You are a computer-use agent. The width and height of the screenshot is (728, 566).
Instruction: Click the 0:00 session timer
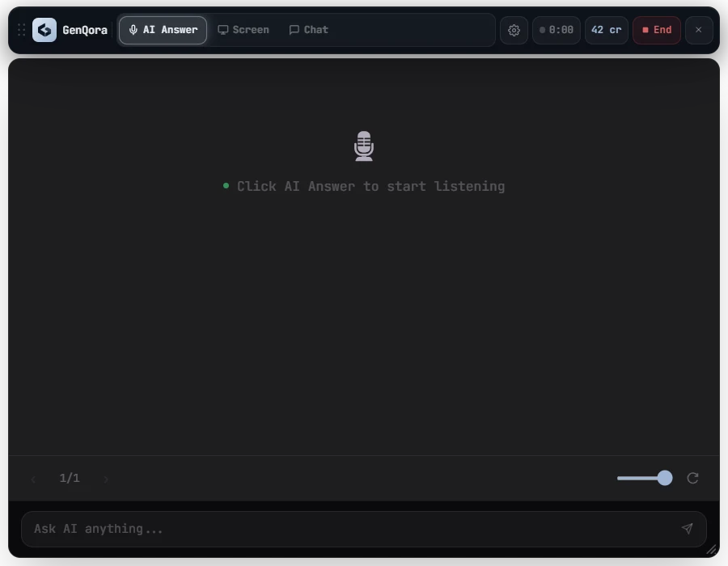[x=557, y=30]
